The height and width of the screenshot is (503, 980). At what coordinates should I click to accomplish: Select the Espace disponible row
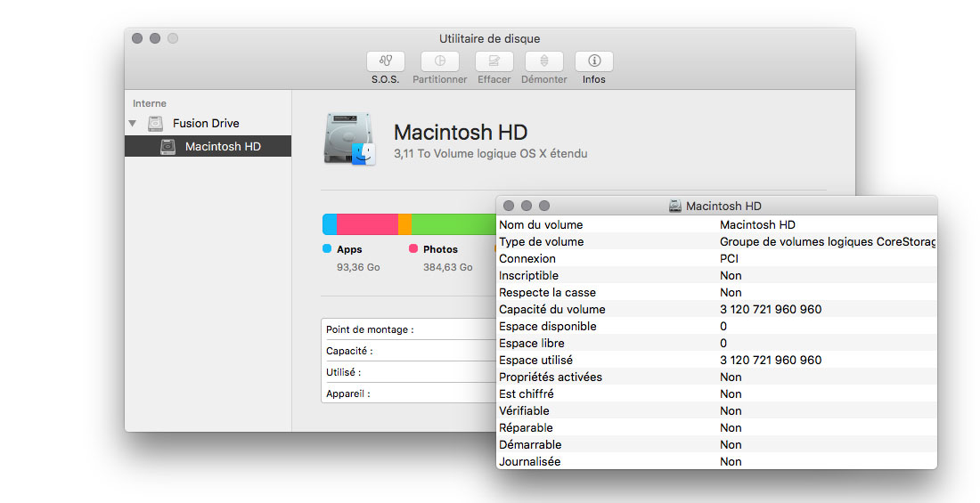click(716, 326)
